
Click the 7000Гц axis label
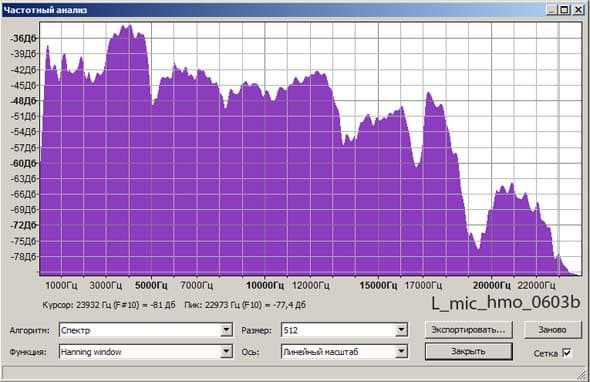point(196,285)
